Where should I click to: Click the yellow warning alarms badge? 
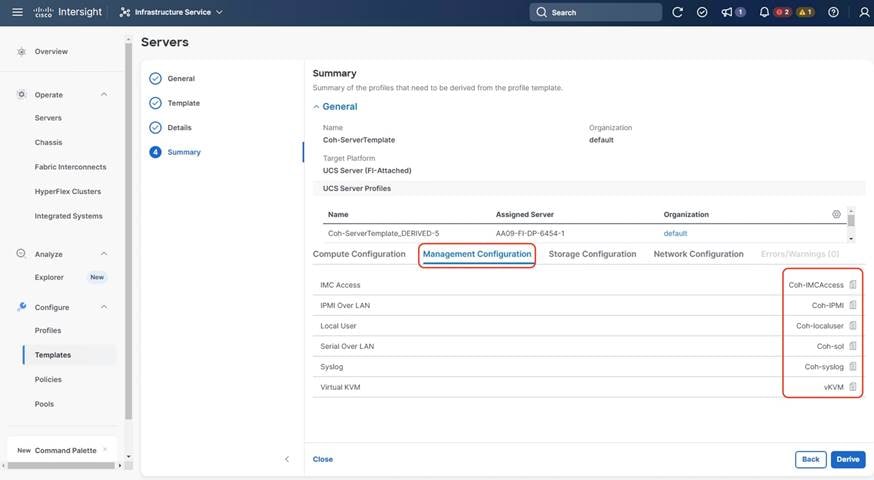(x=805, y=12)
